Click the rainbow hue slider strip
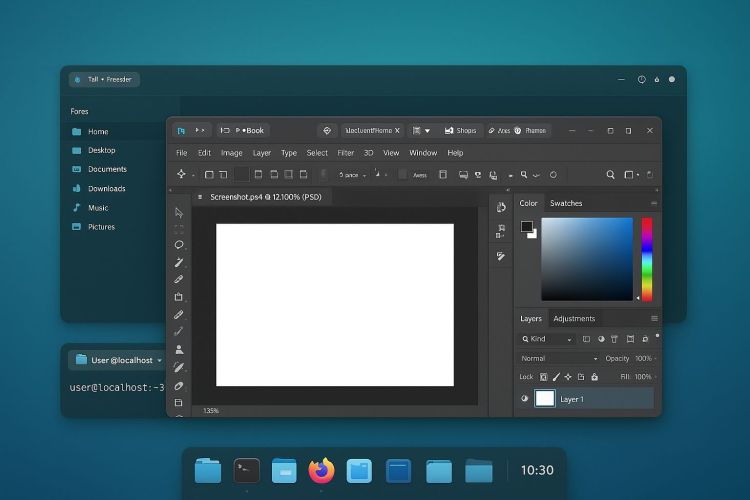Viewport: 750px width, 500px height. point(647,258)
